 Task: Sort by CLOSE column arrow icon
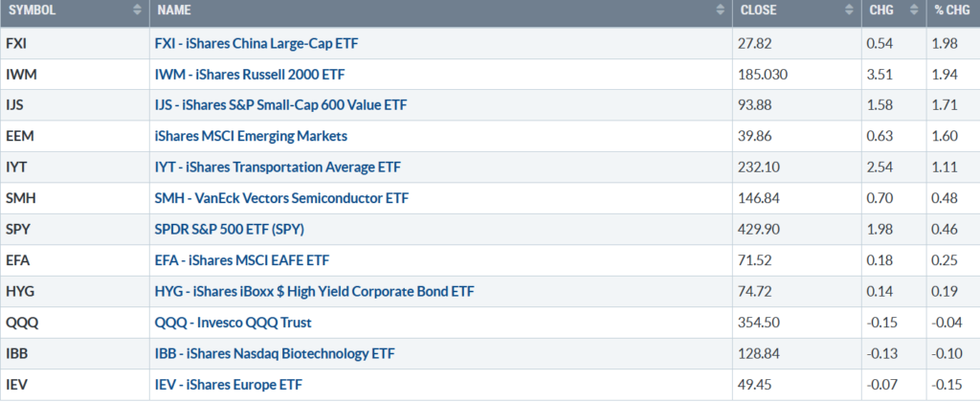coord(849,11)
